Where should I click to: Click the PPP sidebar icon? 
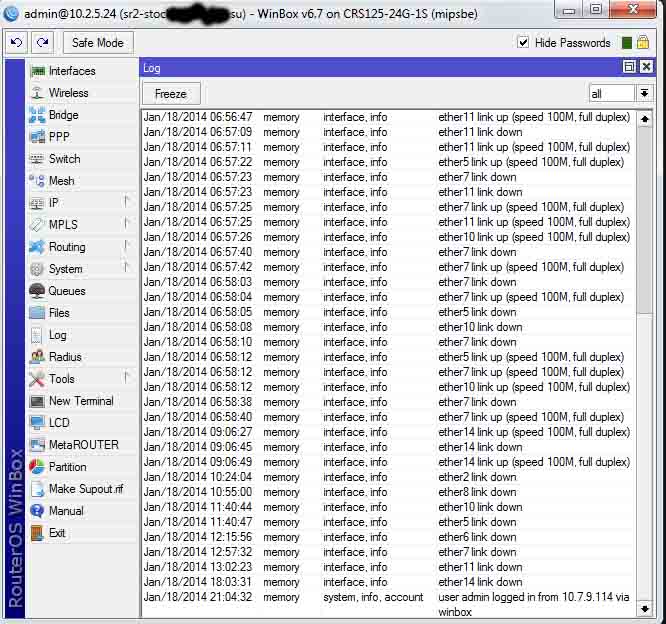click(x=37, y=137)
